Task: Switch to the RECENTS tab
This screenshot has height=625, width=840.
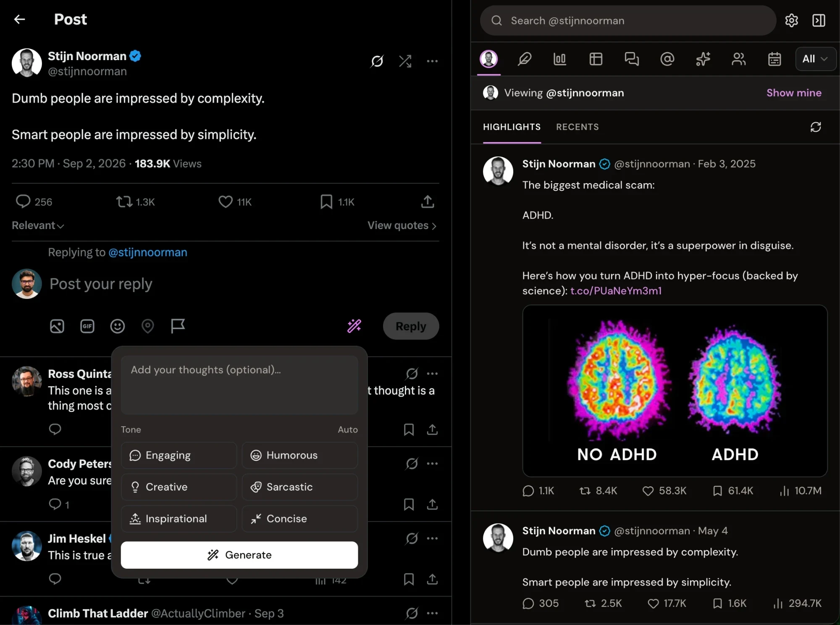Action: (x=577, y=127)
